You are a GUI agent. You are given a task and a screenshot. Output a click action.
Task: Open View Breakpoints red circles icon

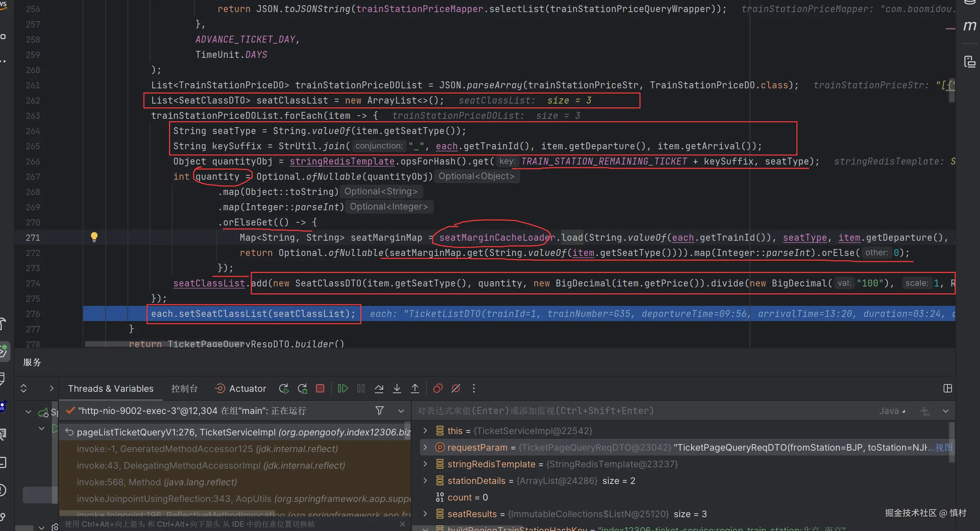[x=438, y=388]
